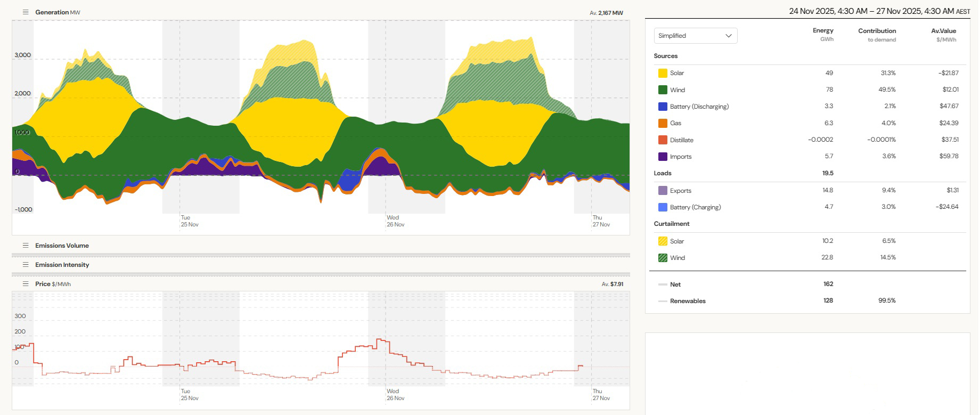Open the Emissions Volume hamburger menu

coord(25,246)
